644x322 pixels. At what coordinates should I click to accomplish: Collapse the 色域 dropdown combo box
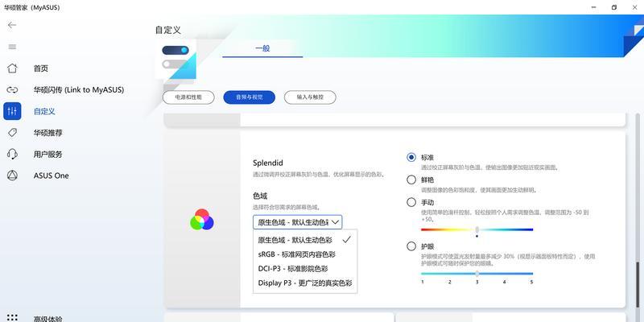[297, 222]
